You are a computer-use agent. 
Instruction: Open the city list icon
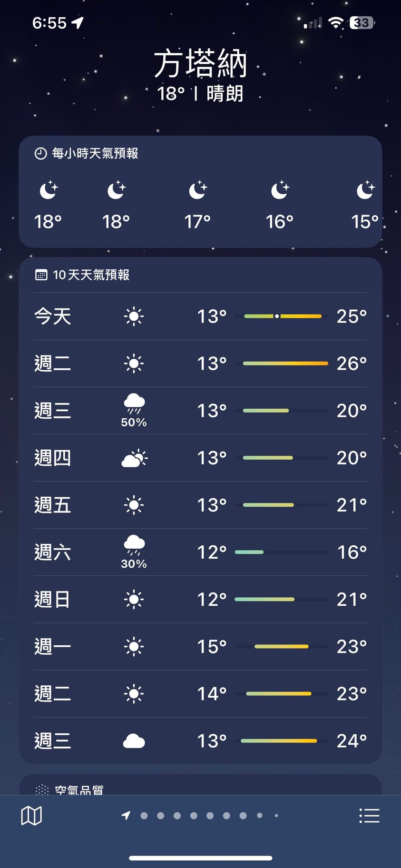[369, 816]
